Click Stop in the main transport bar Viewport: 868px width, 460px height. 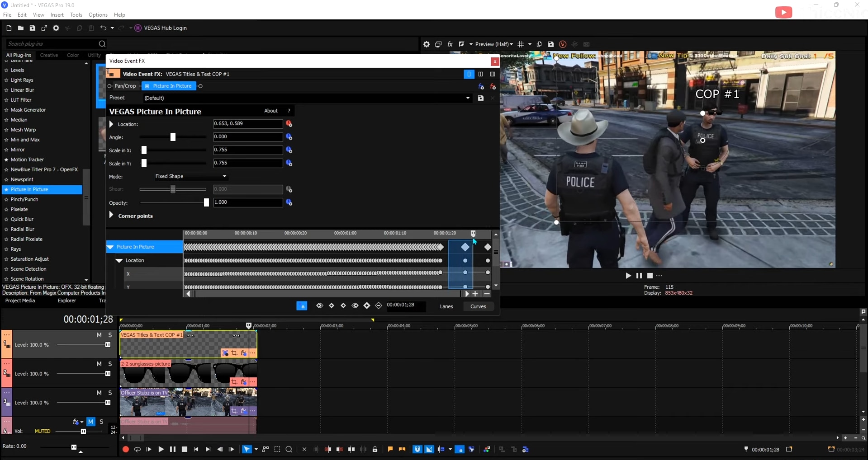[185, 449]
